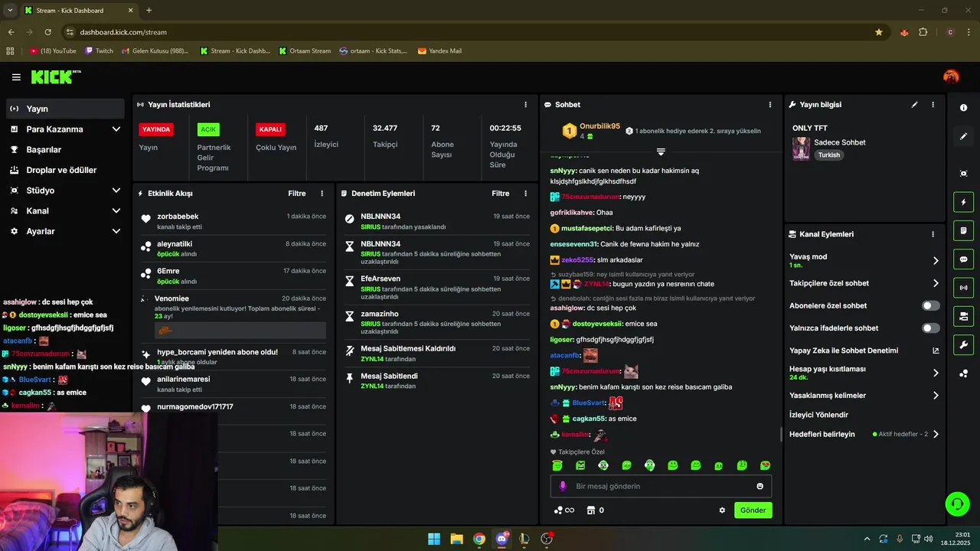Click the purple microphone icon in chat input
This screenshot has width=980, height=551.
[x=563, y=486]
